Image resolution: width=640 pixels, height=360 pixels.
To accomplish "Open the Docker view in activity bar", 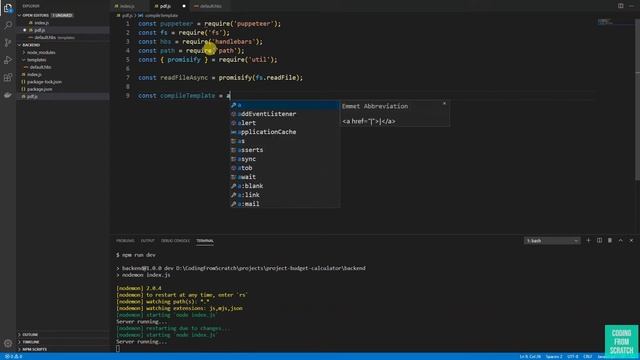I will 8,95.
